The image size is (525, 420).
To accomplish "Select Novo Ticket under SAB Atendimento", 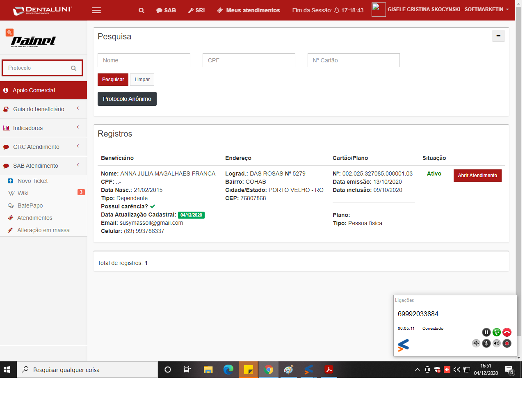I will [32, 181].
